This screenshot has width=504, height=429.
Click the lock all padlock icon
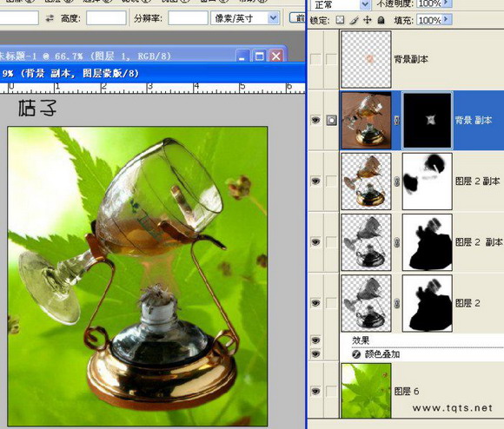click(x=381, y=21)
